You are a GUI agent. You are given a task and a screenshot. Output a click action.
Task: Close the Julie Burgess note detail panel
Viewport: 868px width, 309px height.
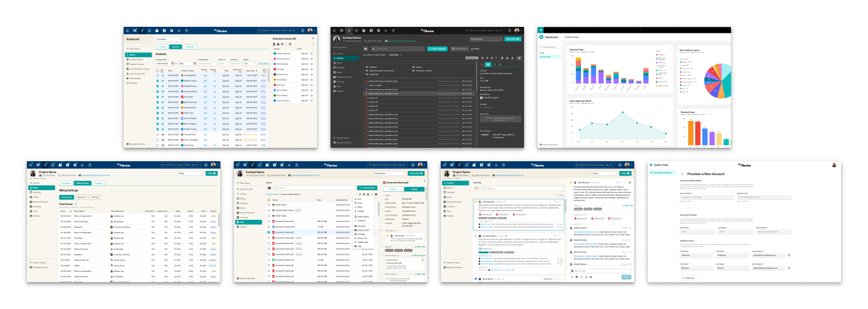(630, 182)
